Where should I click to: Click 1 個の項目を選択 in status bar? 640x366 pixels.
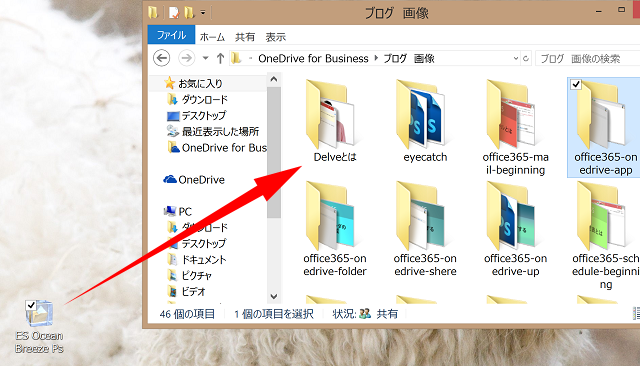274,314
